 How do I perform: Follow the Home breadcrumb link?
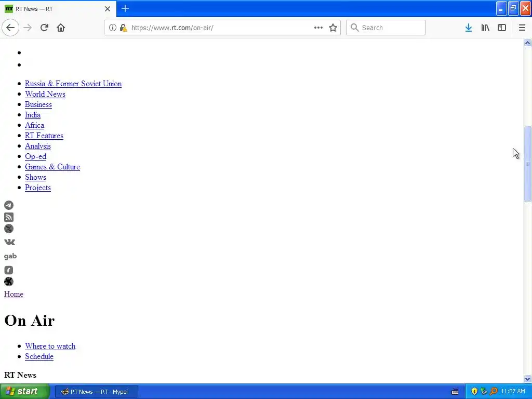[14, 294]
